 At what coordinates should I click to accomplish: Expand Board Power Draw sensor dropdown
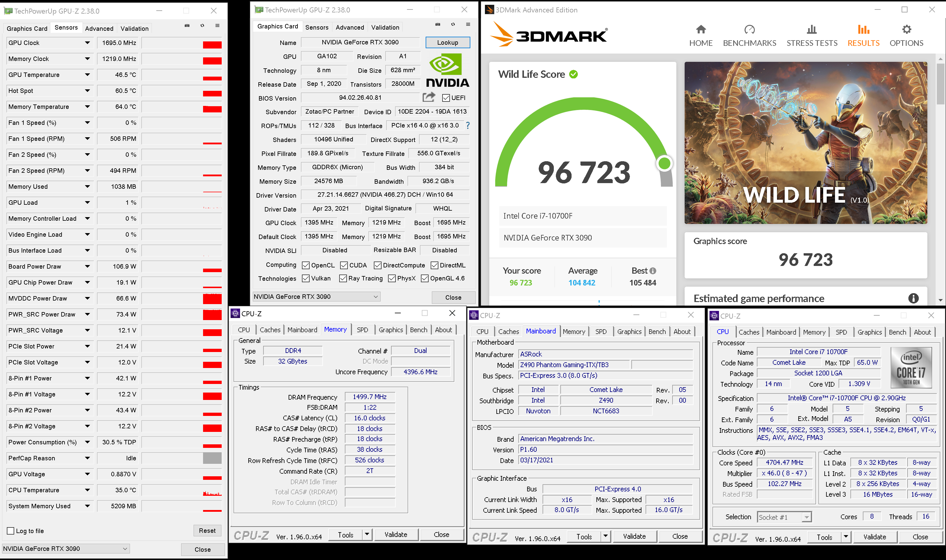[87, 267]
